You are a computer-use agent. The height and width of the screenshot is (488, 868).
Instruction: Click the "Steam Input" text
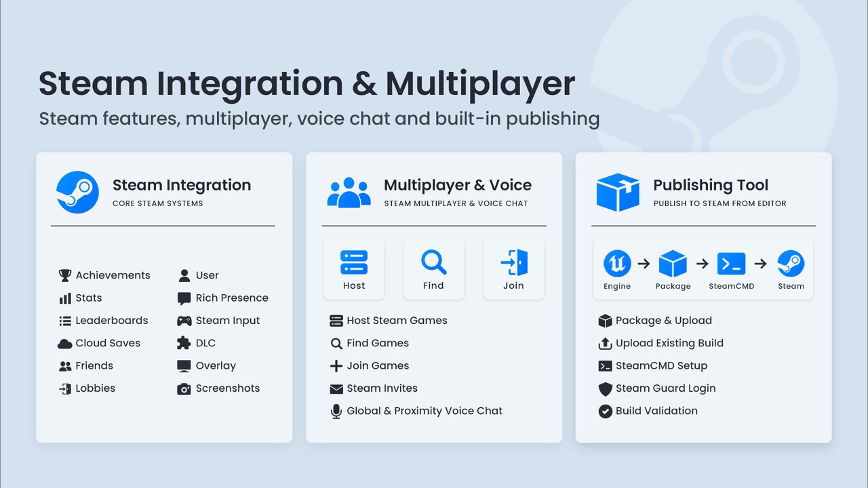click(x=228, y=321)
